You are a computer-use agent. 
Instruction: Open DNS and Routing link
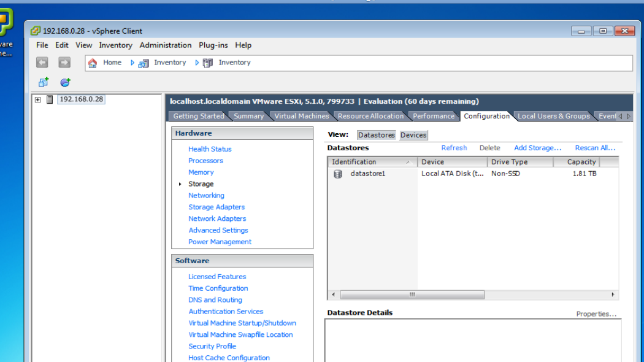click(x=215, y=300)
